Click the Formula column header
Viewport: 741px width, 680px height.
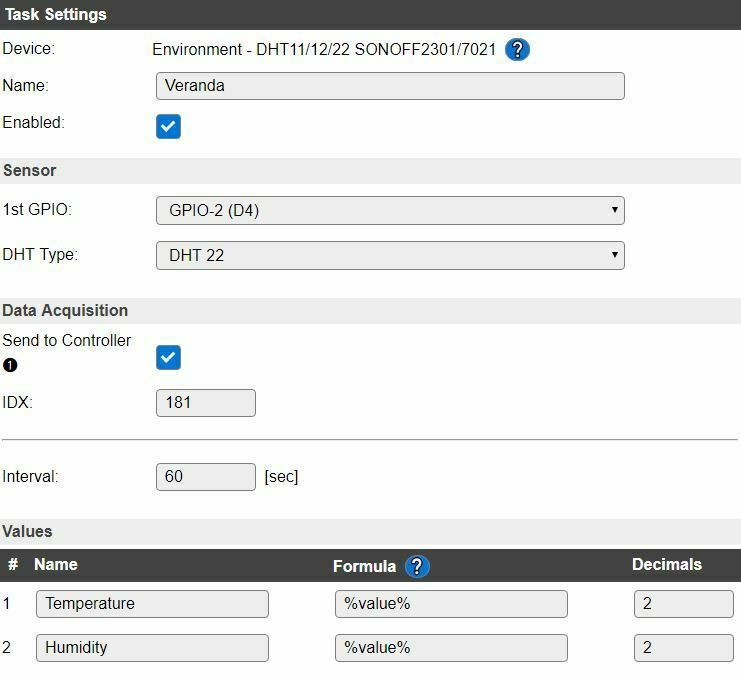(364, 566)
